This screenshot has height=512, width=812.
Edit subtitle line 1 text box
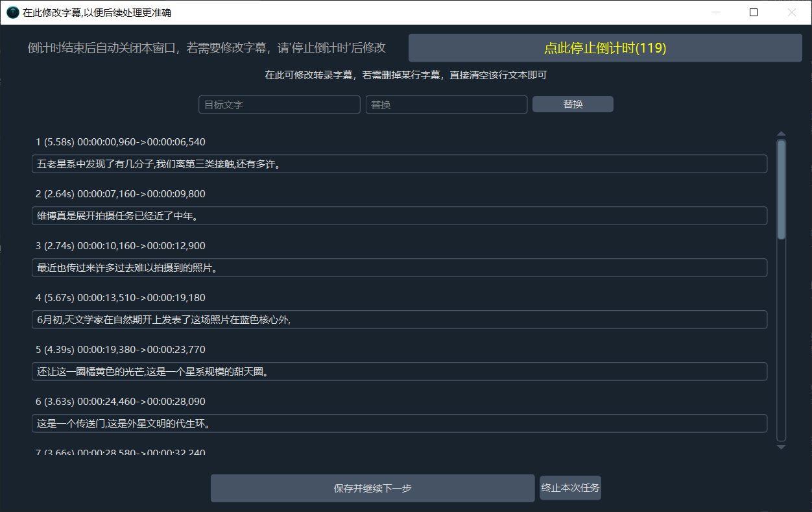click(399, 164)
